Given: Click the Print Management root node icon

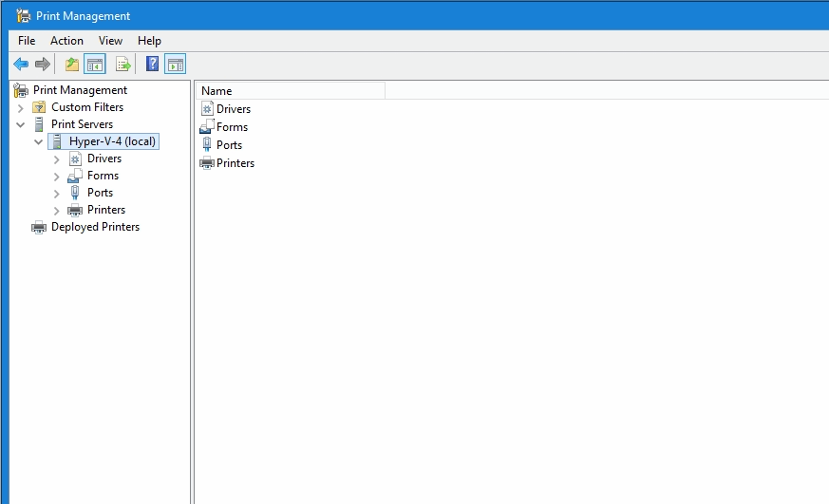Looking at the screenshot, I should coord(21,90).
